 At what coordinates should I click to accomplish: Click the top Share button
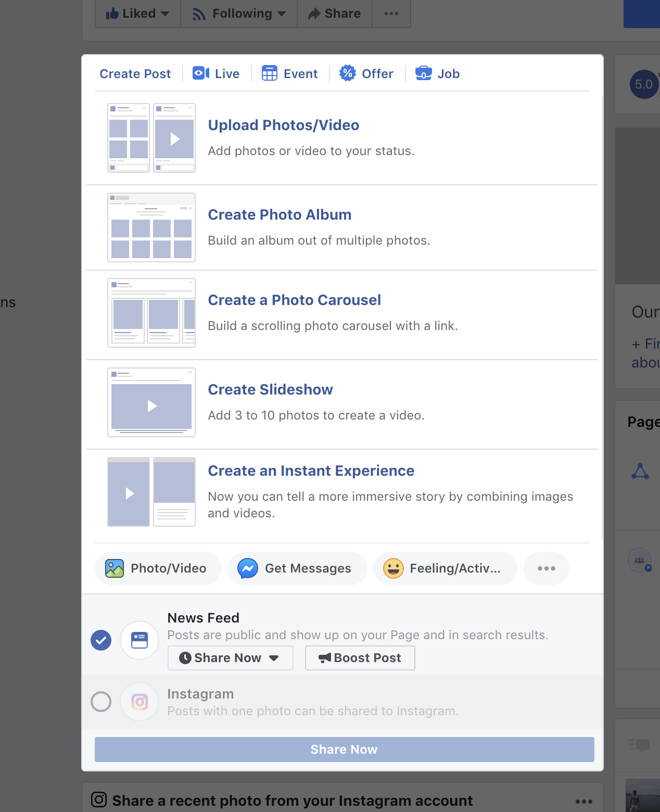coord(335,14)
